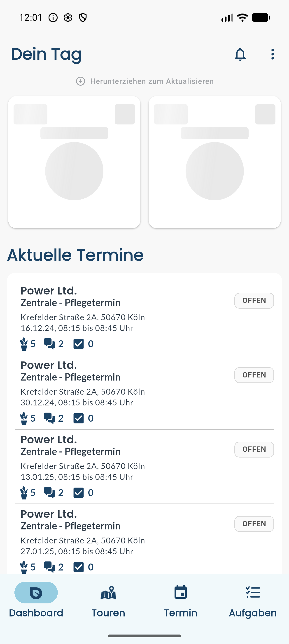The height and width of the screenshot is (644, 289).
Task: Open the Power Ltd. 30.12.24 appointment entry
Action: [x=144, y=392]
